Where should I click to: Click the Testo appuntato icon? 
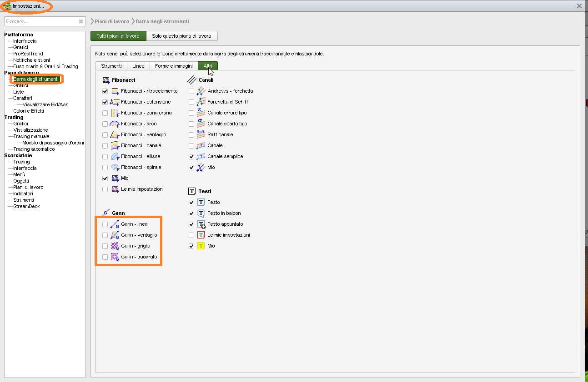point(201,224)
